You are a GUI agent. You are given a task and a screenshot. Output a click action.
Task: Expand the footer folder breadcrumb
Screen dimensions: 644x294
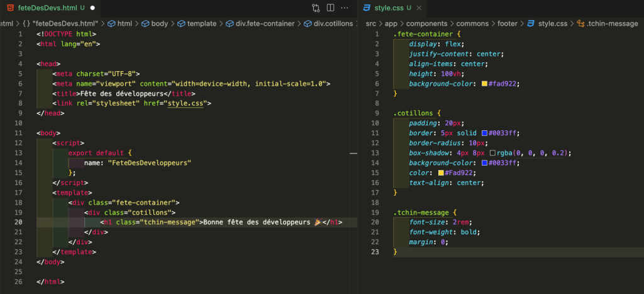tap(508, 23)
